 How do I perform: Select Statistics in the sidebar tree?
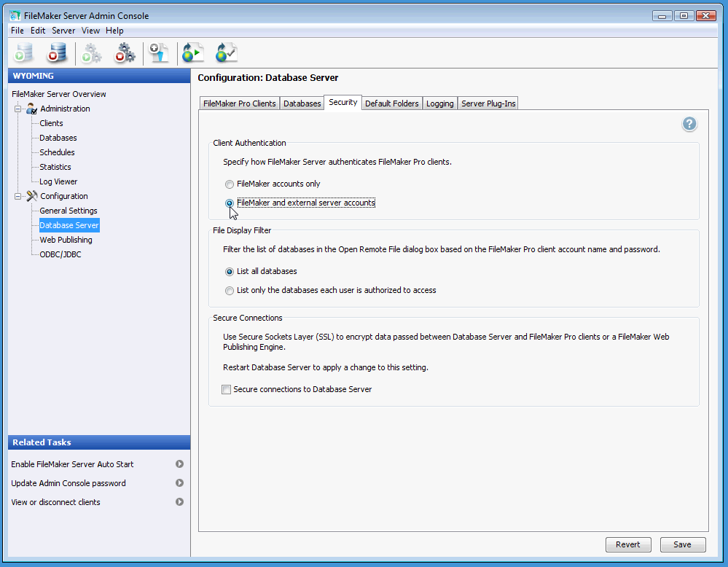click(55, 167)
